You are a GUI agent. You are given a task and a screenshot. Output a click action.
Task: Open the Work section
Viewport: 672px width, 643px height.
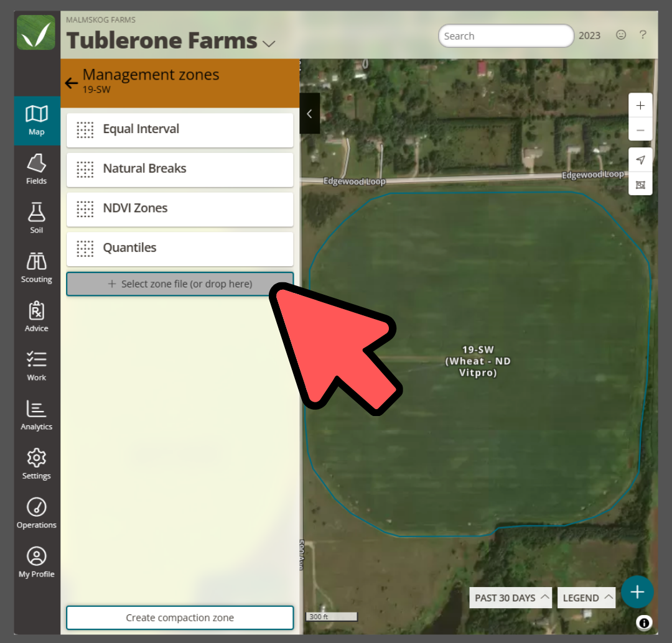(37, 366)
